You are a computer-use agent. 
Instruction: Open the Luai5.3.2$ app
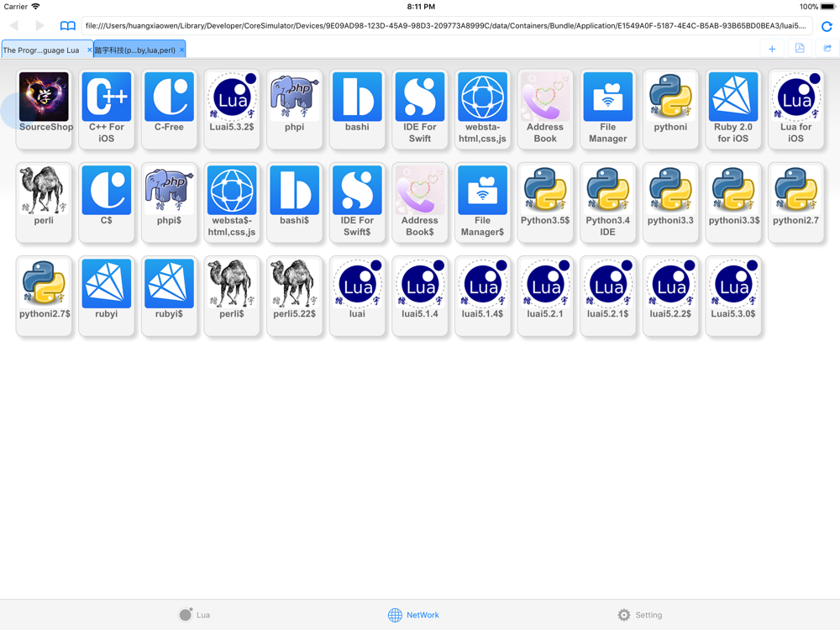(232, 108)
